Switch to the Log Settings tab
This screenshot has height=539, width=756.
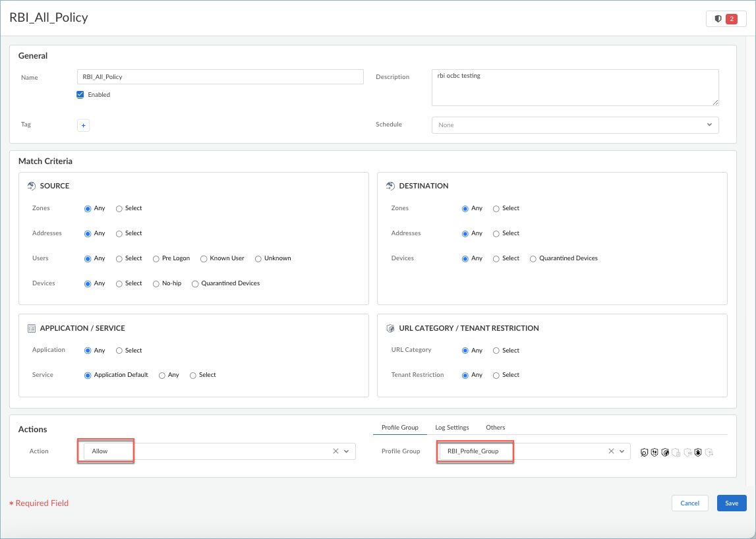451,428
